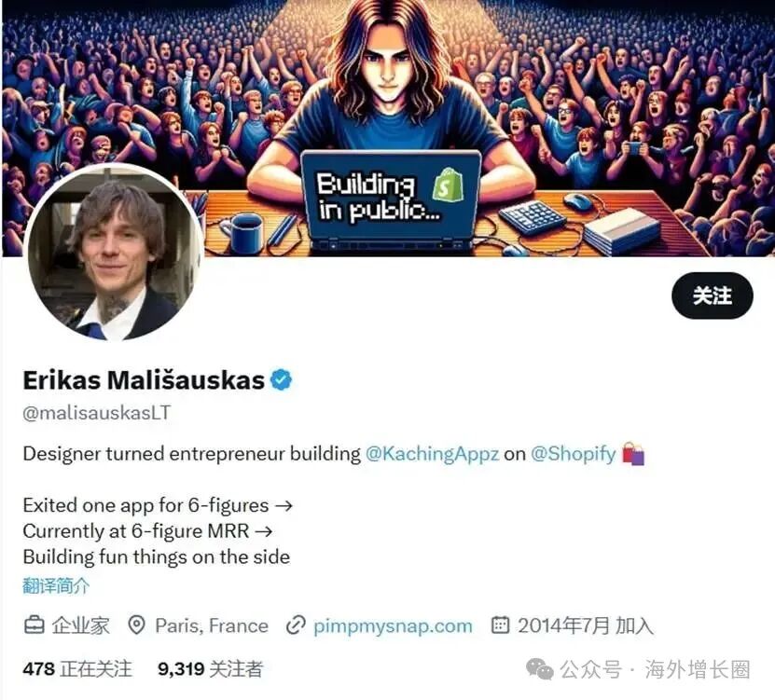View the 478 正在关注 following list
775x700 pixels.
pyautogui.click(x=77, y=669)
